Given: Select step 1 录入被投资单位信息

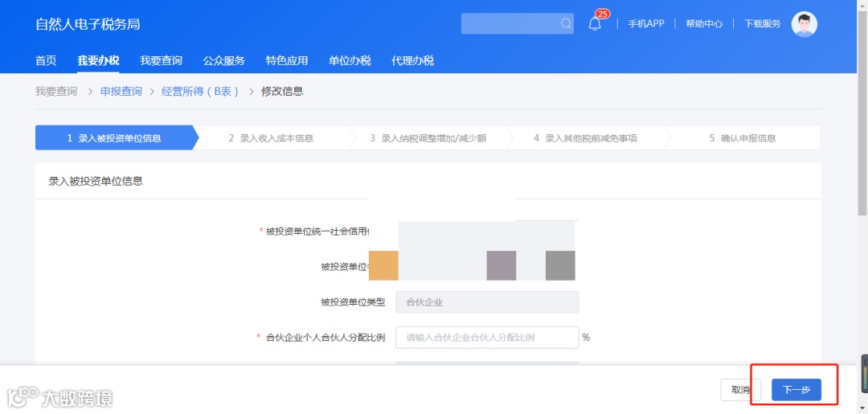Looking at the screenshot, I should [x=114, y=137].
